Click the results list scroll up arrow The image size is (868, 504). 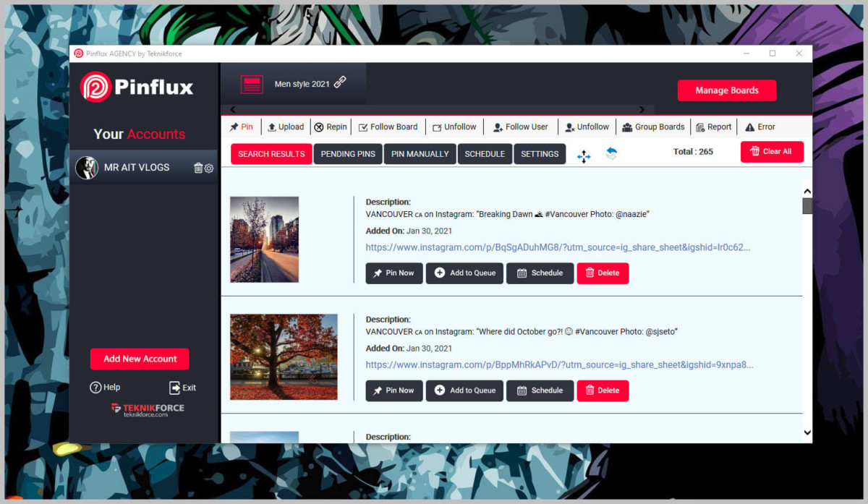coord(807,191)
